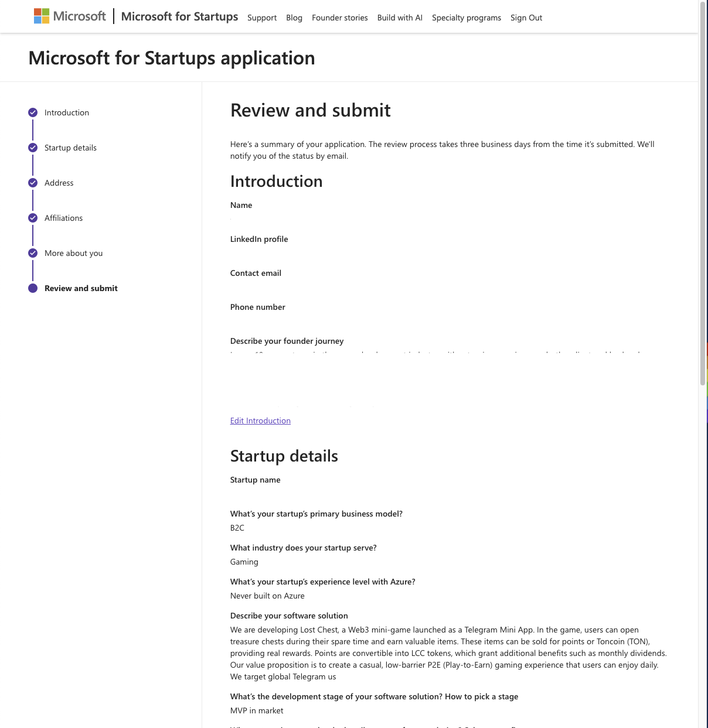The image size is (708, 728).
Task: Click the Affiliations step checkmark icon
Action: pos(33,218)
